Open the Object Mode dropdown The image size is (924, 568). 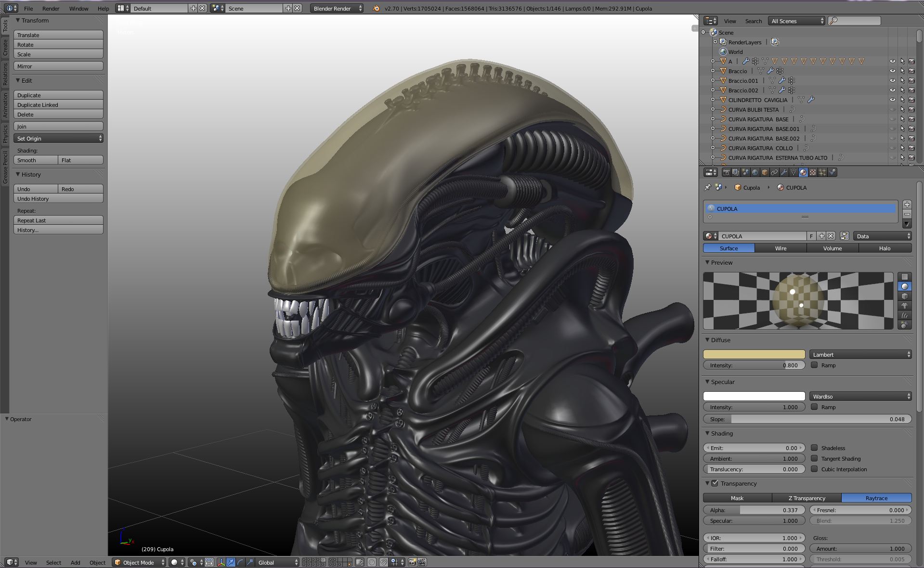(x=139, y=562)
